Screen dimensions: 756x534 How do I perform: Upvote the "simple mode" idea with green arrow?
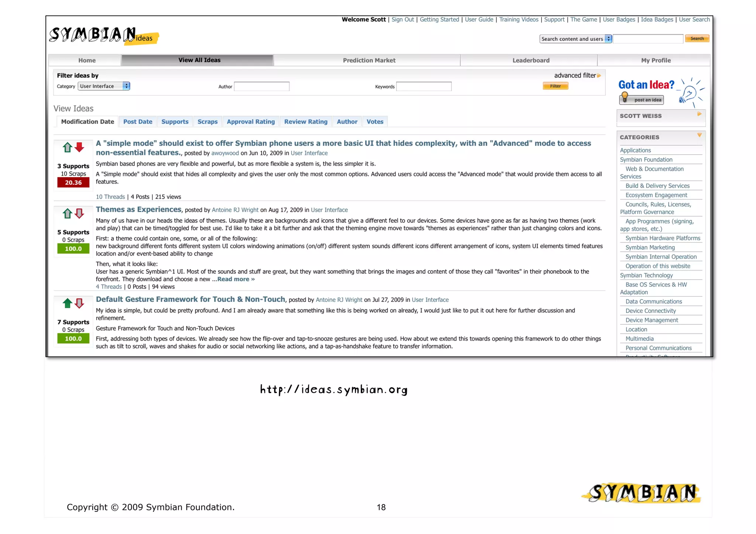pyautogui.click(x=67, y=148)
